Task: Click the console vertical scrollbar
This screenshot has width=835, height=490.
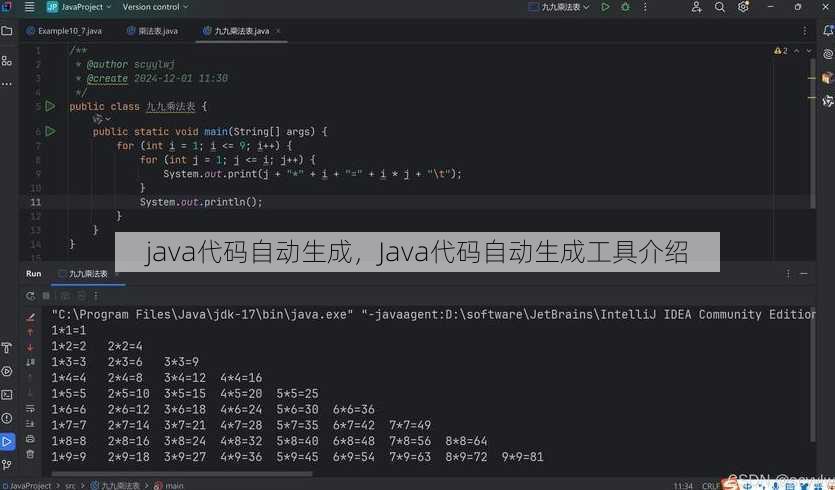Action: [x=813, y=375]
